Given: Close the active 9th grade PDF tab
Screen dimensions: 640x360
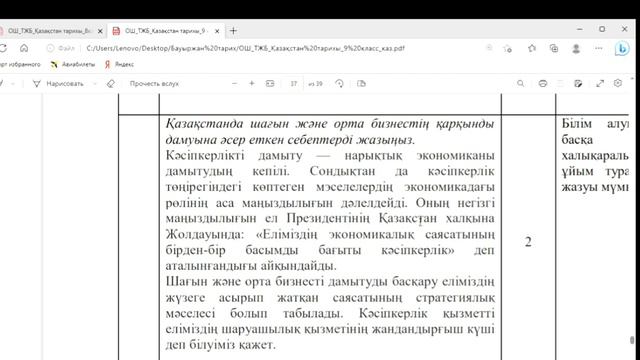Looking at the screenshot, I should click(x=217, y=31).
